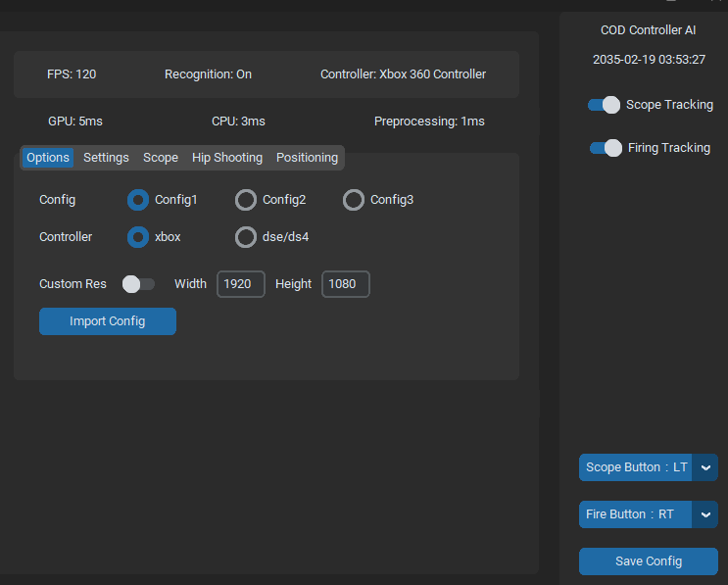Click the Preprocessing: 1ms readout
Screen dimensions: 728x585
click(x=429, y=122)
